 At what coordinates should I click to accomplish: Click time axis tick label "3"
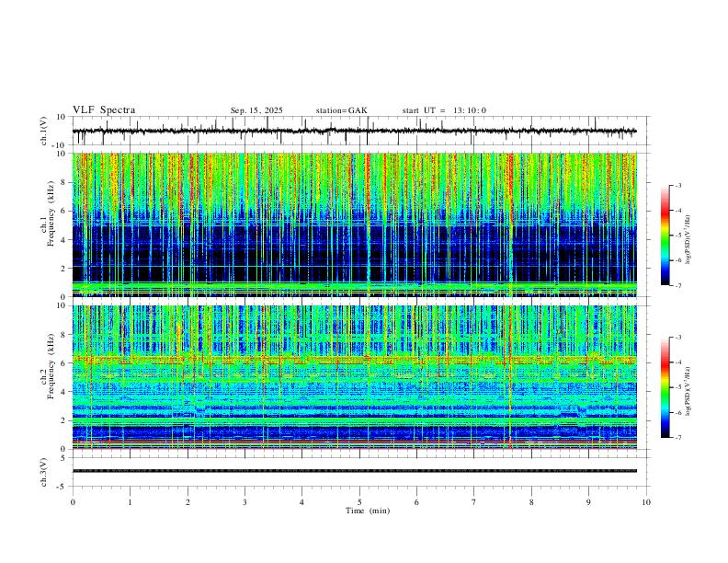(x=245, y=502)
